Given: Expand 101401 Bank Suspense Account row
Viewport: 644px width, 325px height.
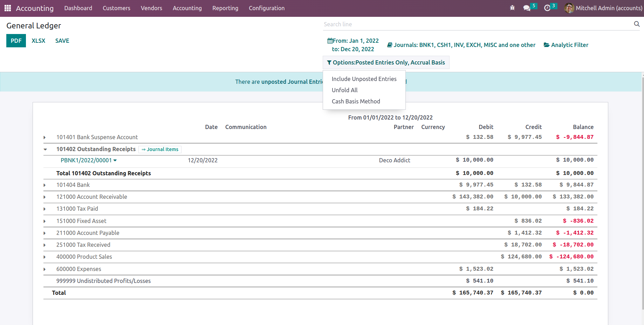Looking at the screenshot, I should tap(44, 137).
